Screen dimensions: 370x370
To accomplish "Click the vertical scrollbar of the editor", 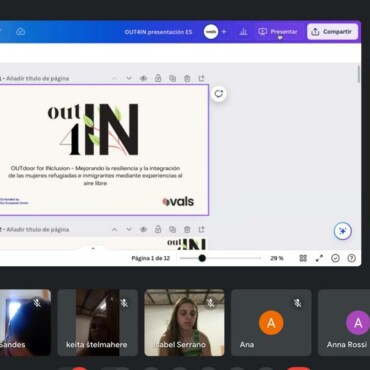I will point(359,74).
